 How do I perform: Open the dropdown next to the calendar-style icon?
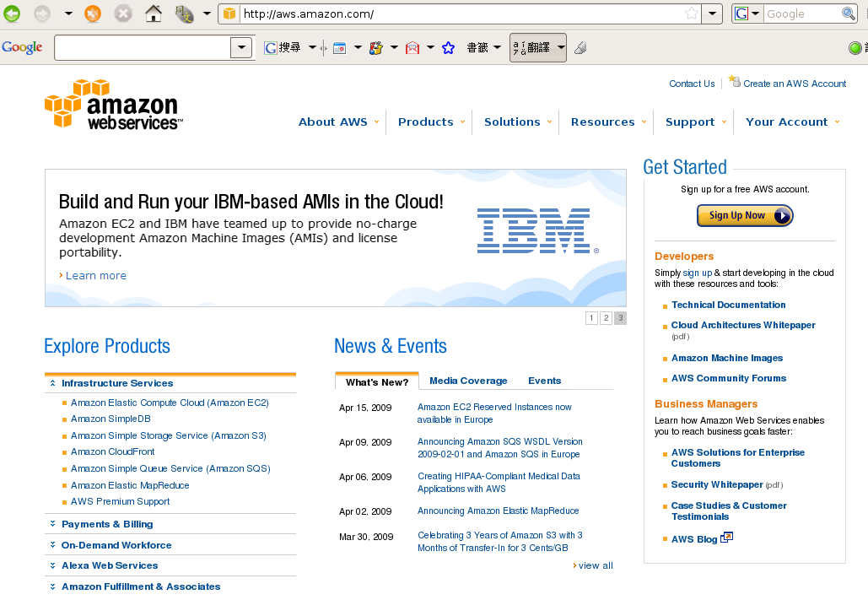(358, 48)
